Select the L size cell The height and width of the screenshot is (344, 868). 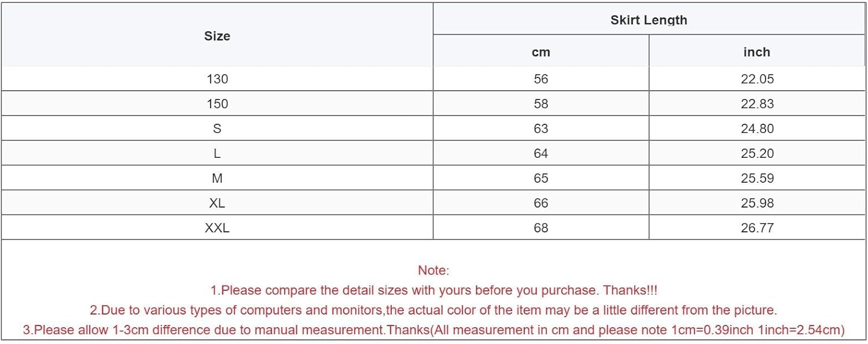217,154
